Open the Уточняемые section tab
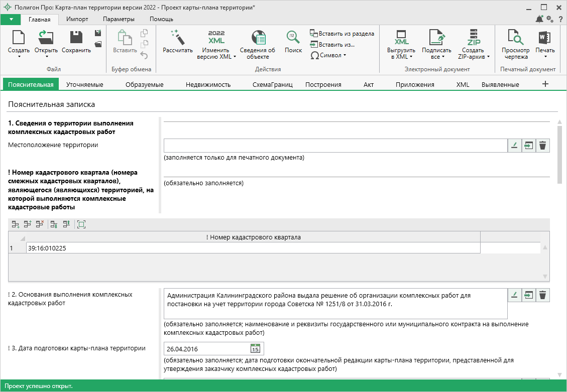 point(84,84)
